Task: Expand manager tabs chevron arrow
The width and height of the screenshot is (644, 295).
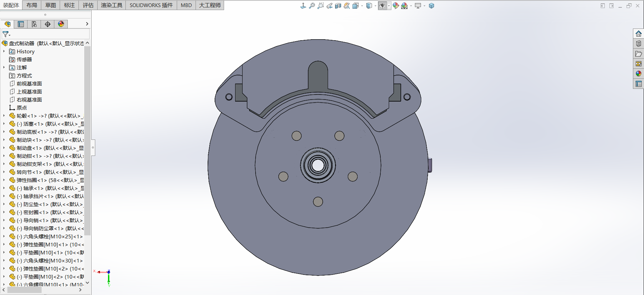Action: coord(87,24)
